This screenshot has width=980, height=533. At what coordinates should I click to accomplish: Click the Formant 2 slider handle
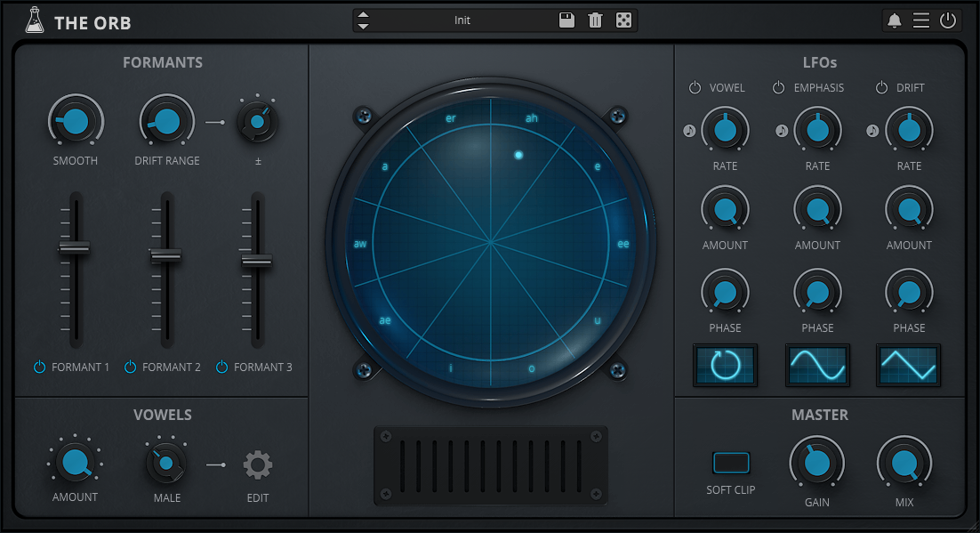[x=165, y=255]
